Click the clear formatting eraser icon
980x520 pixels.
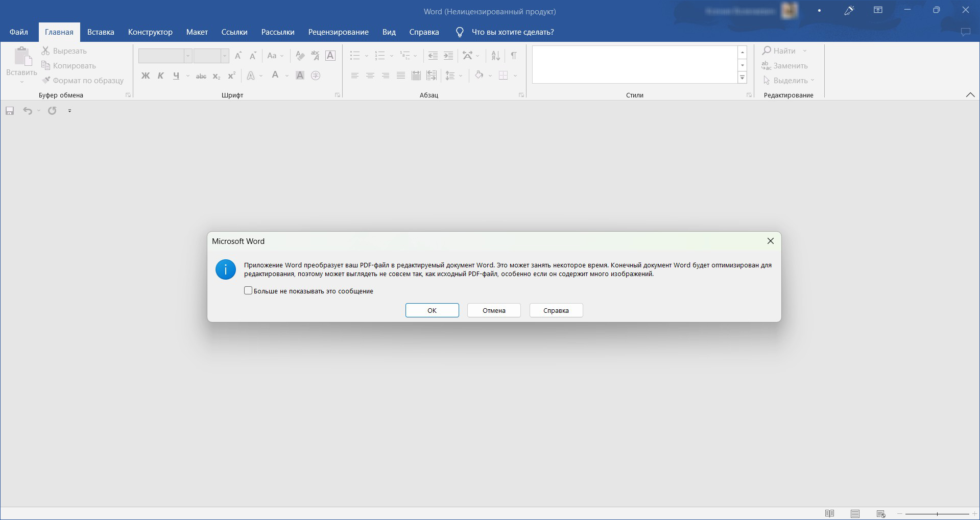(x=300, y=56)
